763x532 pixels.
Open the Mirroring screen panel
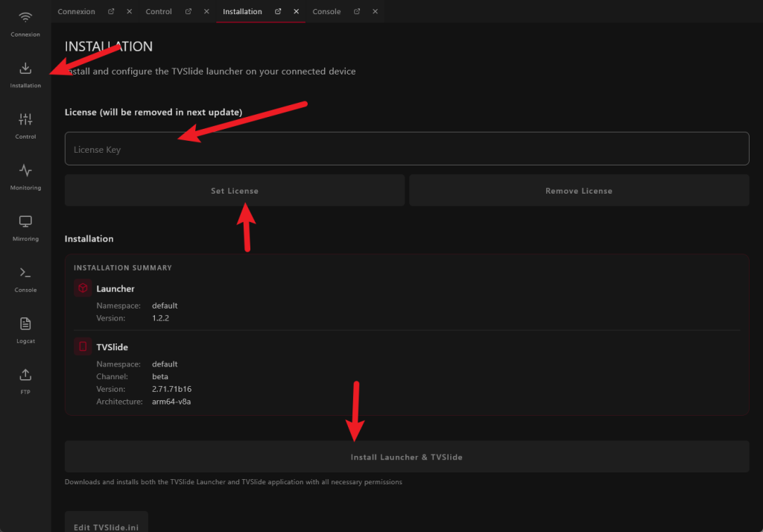coord(25,227)
